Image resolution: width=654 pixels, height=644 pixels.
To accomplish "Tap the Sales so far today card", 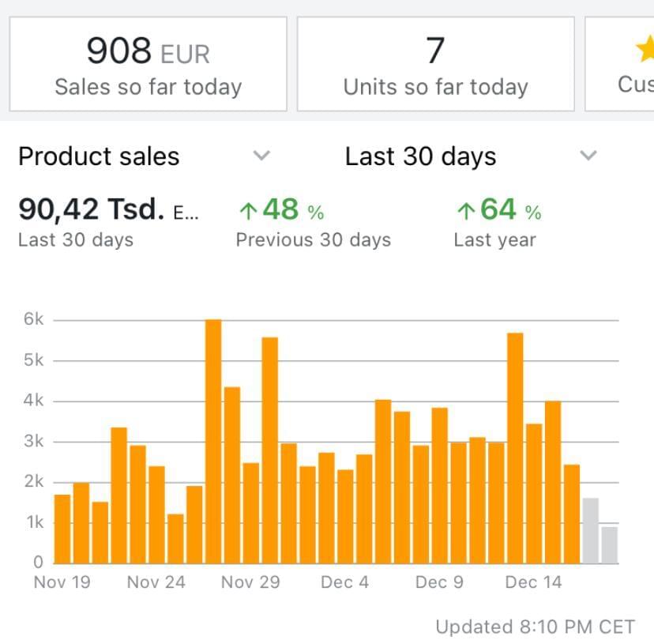I will coord(148,64).
